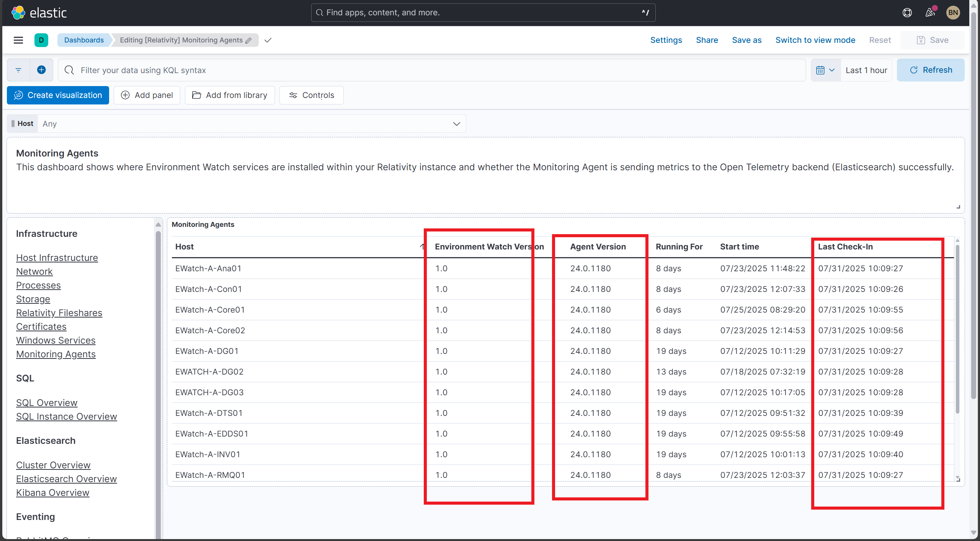Open help via the life-ring icon
Viewport: 980px width, 541px height.
pos(907,12)
